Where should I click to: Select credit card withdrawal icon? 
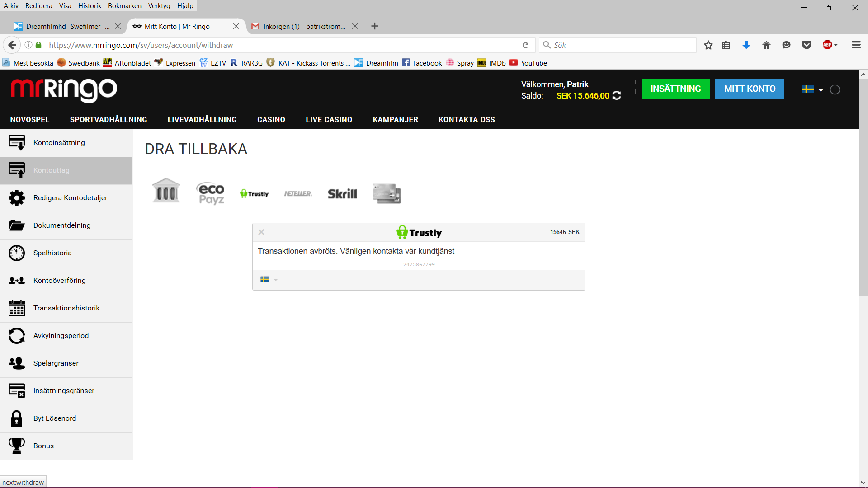pyautogui.click(x=387, y=193)
